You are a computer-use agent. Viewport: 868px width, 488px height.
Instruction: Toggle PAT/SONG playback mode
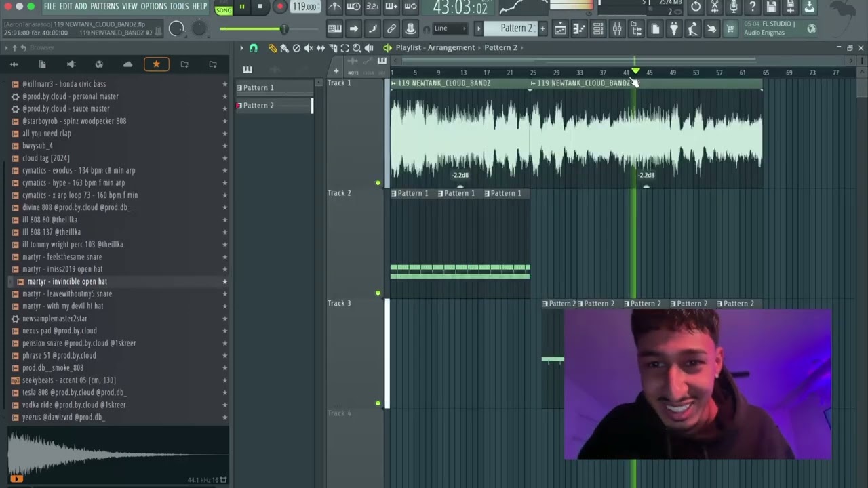223,8
